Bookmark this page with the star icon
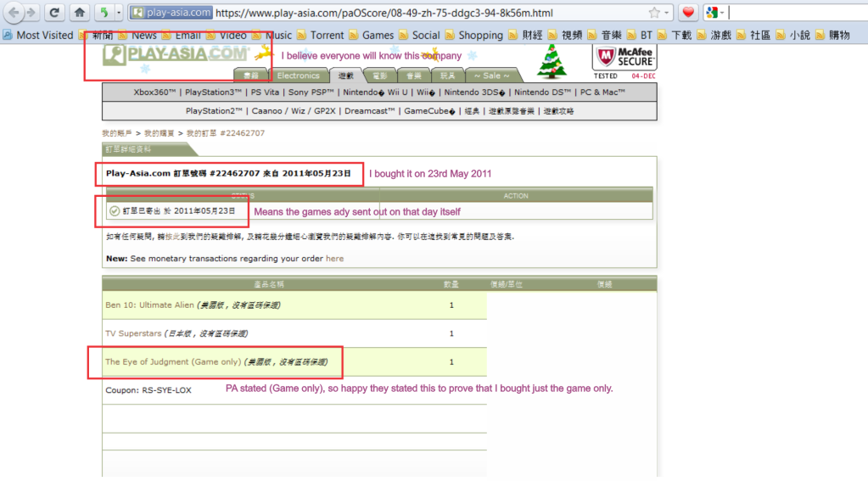Viewport: 868px width, 481px height. (x=654, y=13)
